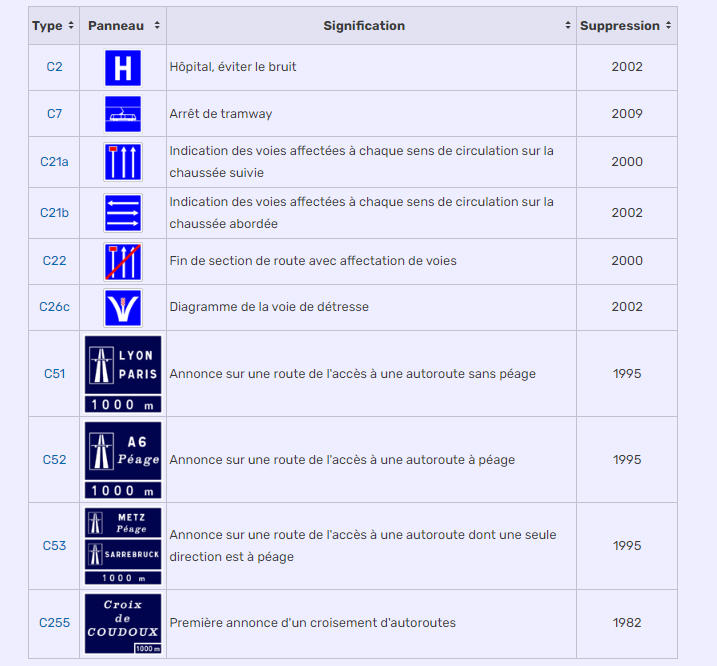Open the tramway stop sign image
The height and width of the screenshot is (666, 717).
pyautogui.click(x=123, y=114)
